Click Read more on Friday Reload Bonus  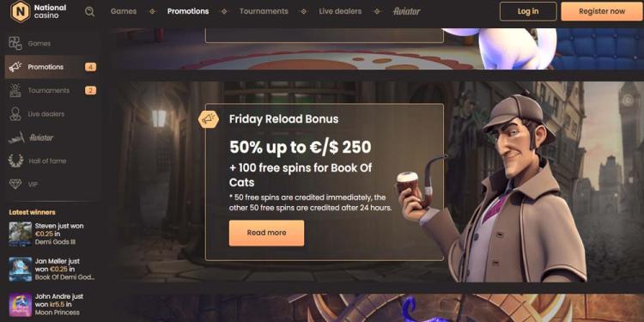[x=266, y=233]
